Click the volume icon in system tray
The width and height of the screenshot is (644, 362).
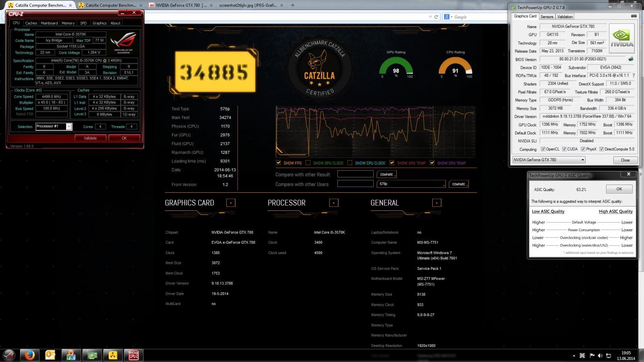click(600, 356)
